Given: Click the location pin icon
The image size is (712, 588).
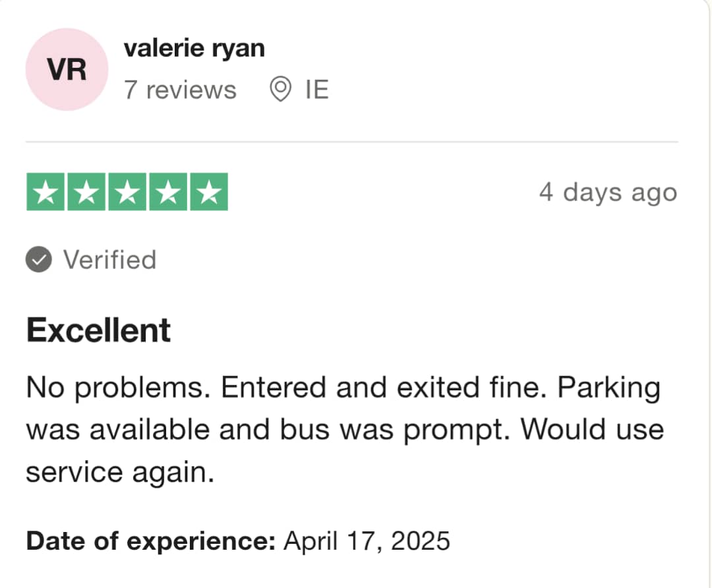Looking at the screenshot, I should tap(280, 90).
